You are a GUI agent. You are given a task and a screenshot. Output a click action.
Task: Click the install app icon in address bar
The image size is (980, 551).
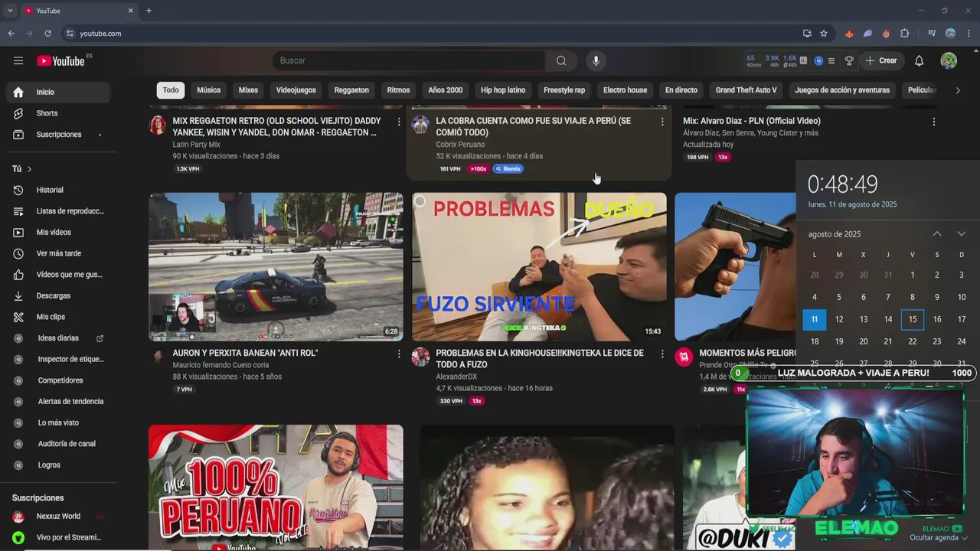click(807, 34)
